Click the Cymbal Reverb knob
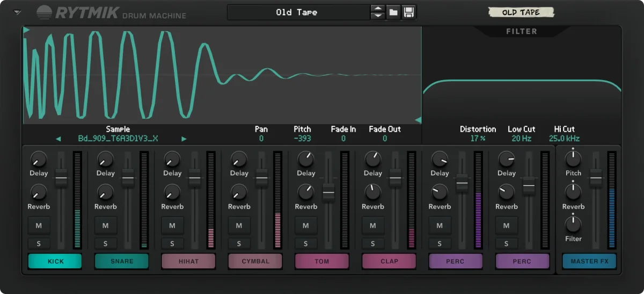The height and width of the screenshot is (294, 644). 239,192
